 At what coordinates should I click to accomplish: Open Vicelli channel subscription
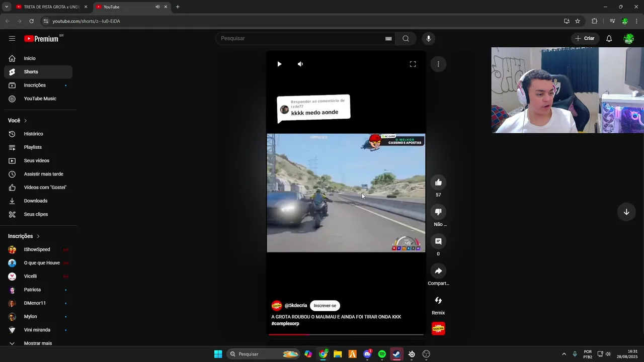pos(38,277)
